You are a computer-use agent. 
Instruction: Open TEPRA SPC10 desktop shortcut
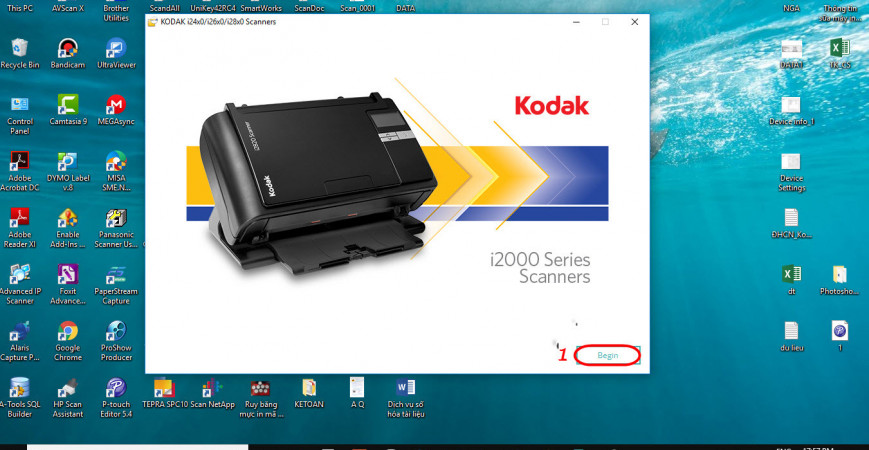[165, 393]
